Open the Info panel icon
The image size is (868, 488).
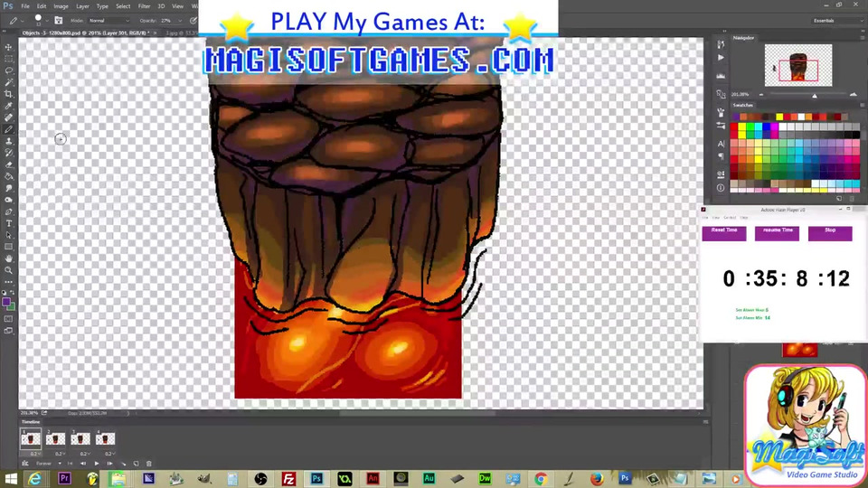click(x=721, y=188)
